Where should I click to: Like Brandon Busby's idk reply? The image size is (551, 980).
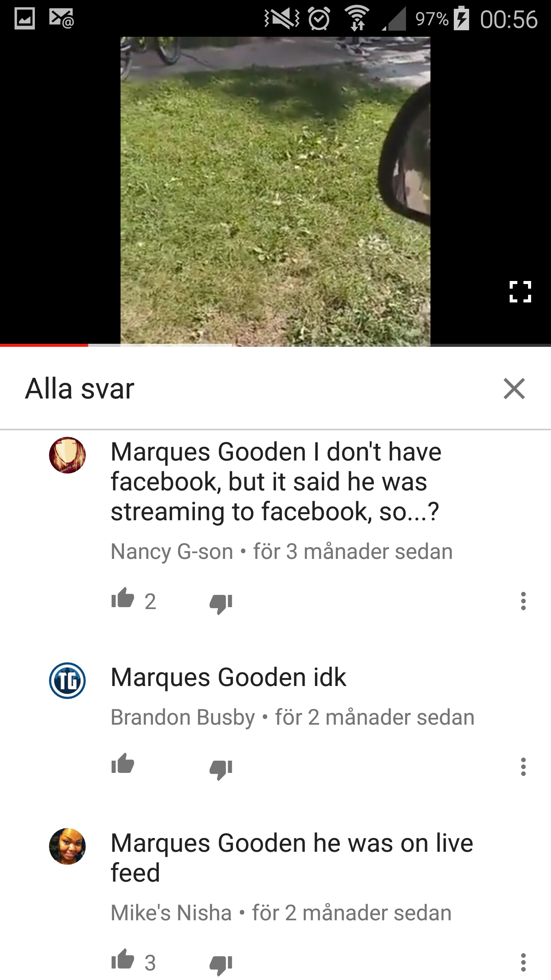click(x=123, y=764)
